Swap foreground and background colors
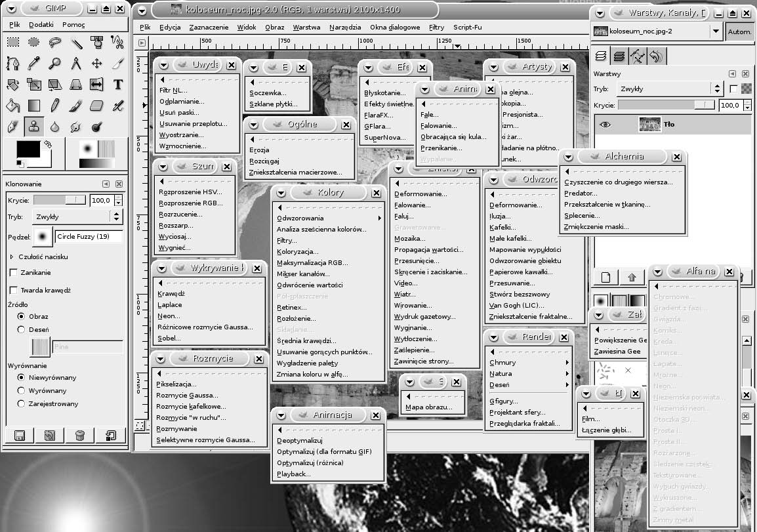The height and width of the screenshot is (532, 757). coord(48,144)
